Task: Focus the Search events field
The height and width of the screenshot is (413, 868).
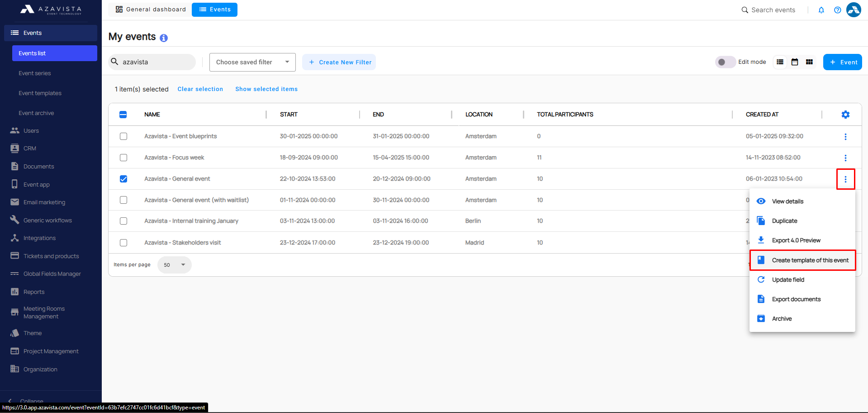Action: [x=773, y=10]
